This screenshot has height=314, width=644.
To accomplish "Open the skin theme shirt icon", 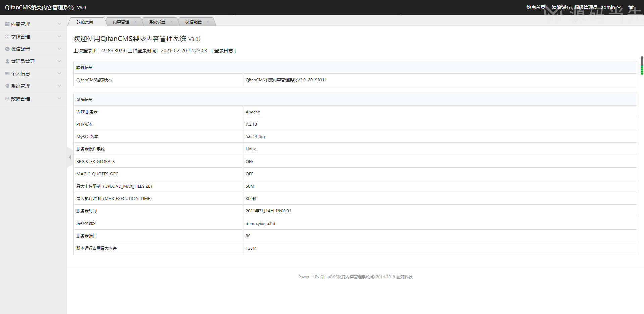I will point(631,7).
